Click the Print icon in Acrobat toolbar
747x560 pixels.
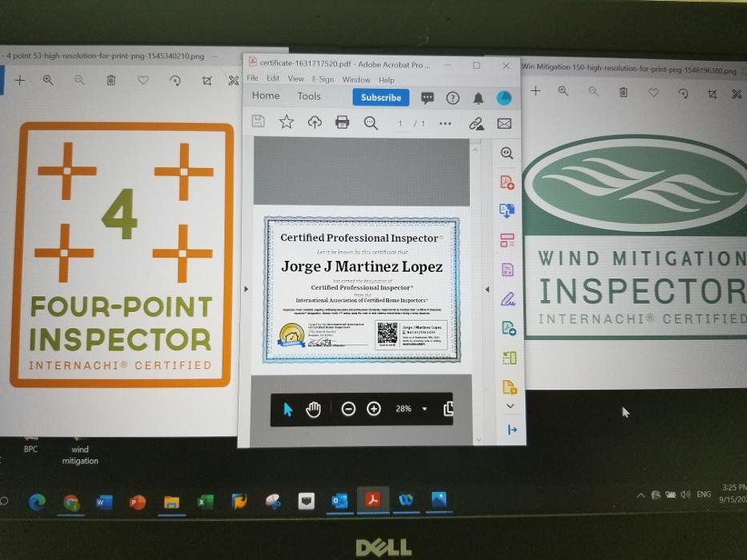(x=342, y=122)
